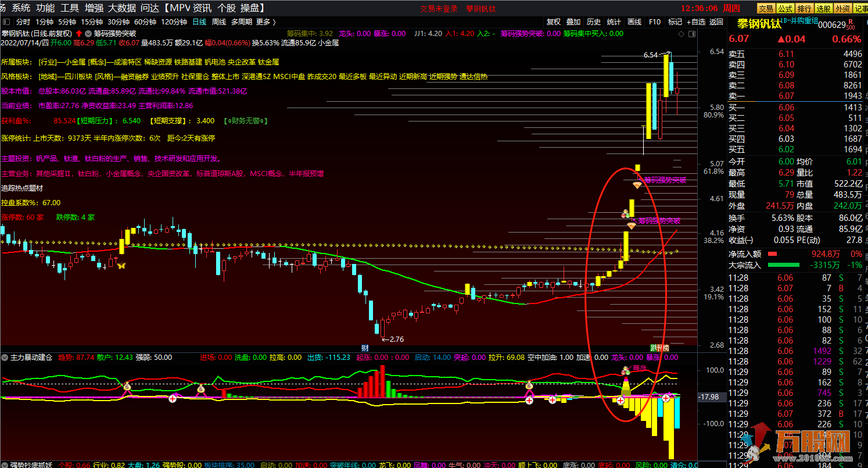Screen dimensions: 868x468
Task: Open 统计 statistics
Action: pyautogui.click(x=614, y=22)
